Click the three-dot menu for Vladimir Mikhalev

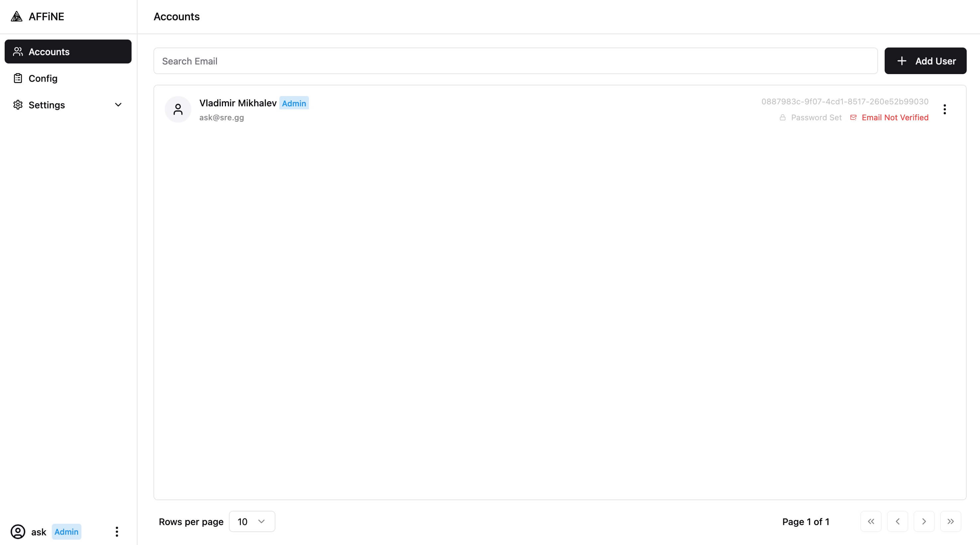point(944,109)
